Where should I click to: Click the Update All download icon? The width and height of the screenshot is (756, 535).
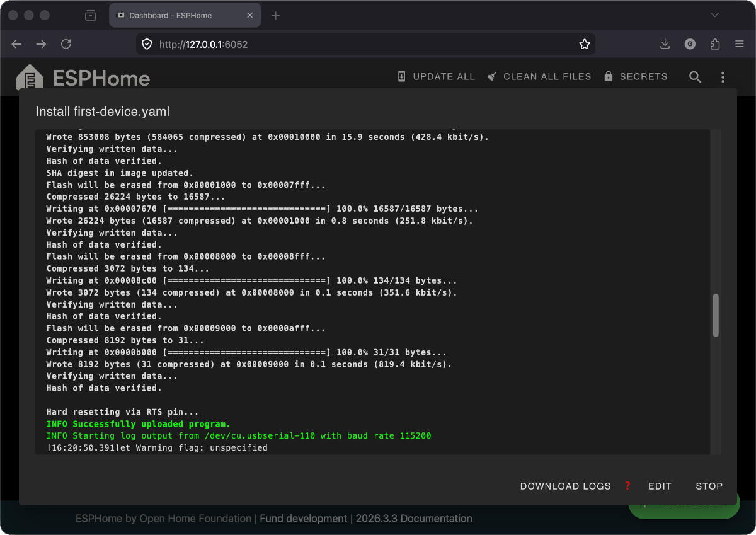[x=402, y=76]
